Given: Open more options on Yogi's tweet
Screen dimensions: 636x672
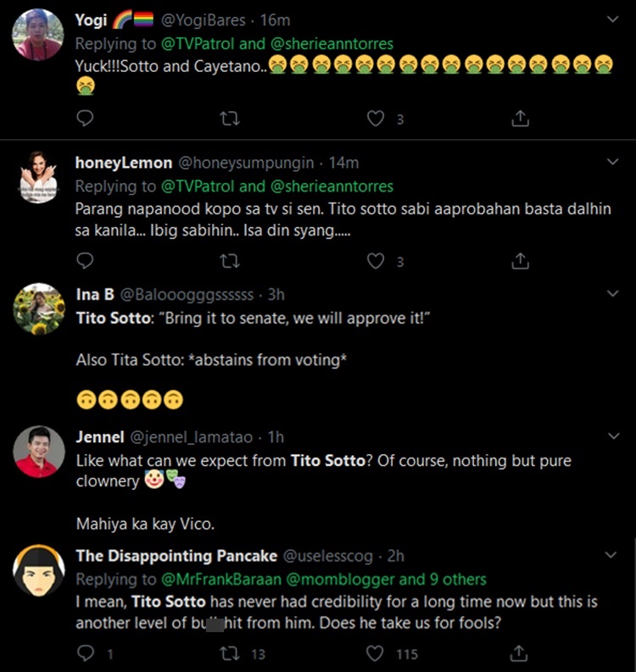Looking at the screenshot, I should click(614, 19).
